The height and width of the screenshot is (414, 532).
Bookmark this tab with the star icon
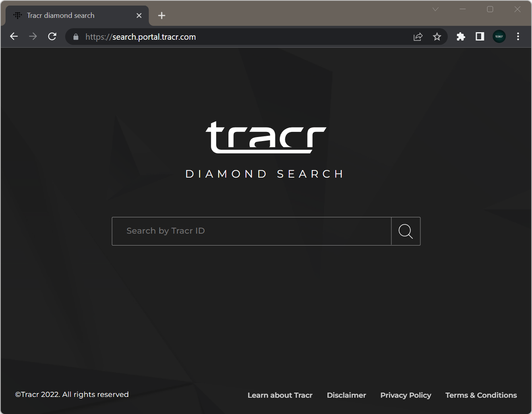pos(437,37)
